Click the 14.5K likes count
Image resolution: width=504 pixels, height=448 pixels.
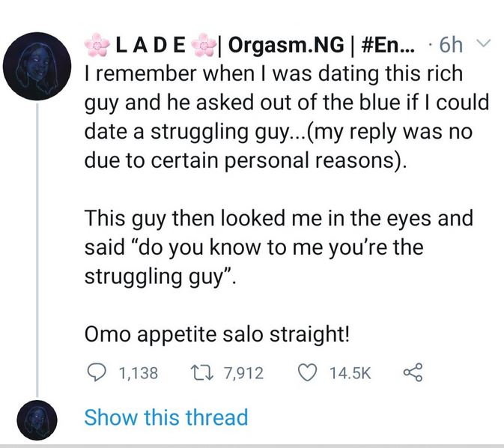pyautogui.click(x=350, y=372)
